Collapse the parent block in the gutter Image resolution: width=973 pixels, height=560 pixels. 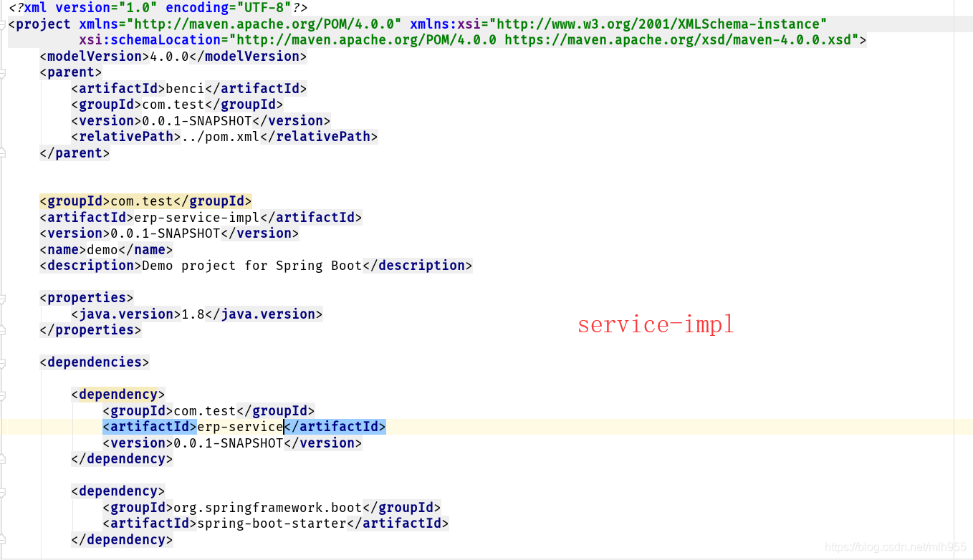[x=3, y=72]
